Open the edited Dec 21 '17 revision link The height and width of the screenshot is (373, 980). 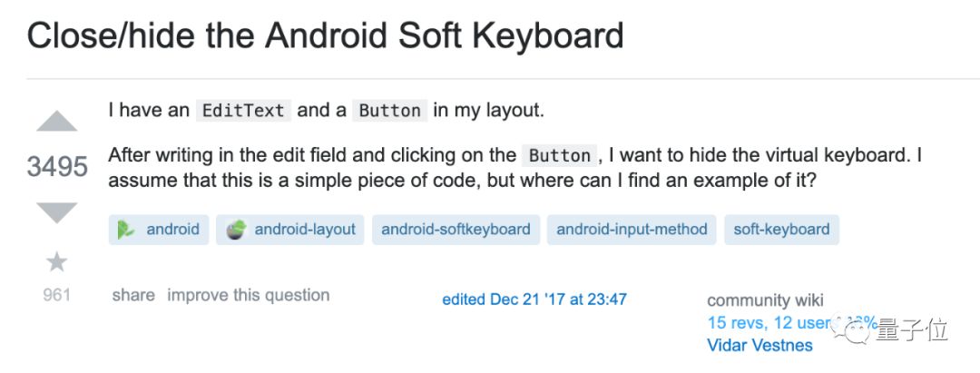coord(534,299)
